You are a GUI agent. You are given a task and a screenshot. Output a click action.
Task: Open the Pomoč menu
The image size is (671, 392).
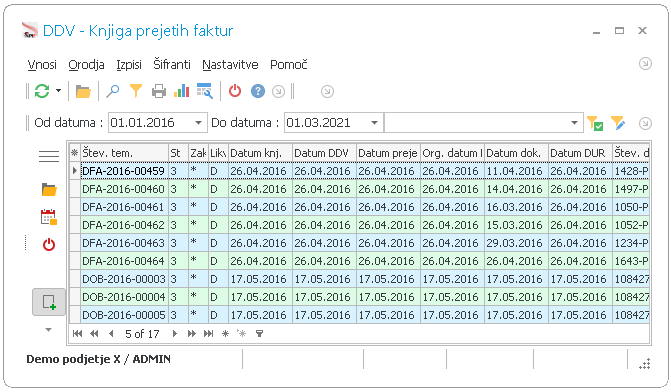click(289, 65)
